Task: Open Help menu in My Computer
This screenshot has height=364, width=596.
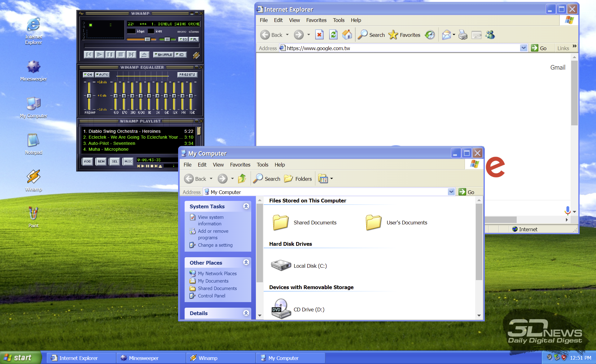Action: (280, 165)
